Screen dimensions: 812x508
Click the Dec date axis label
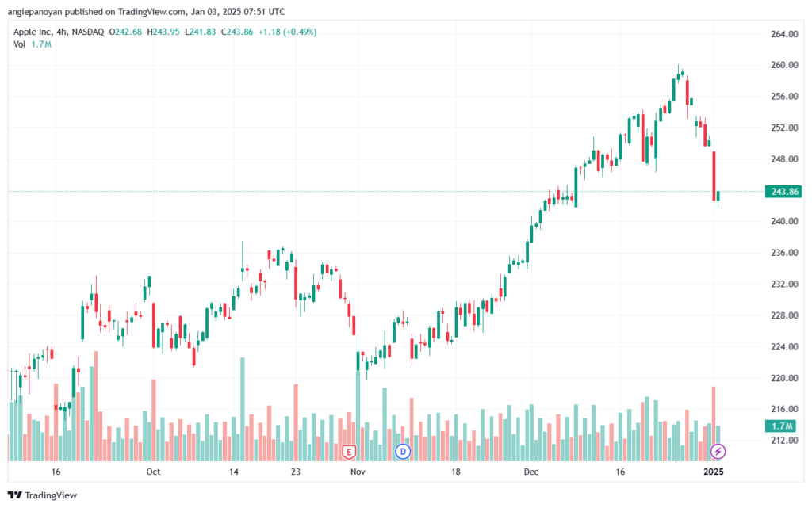(530, 472)
